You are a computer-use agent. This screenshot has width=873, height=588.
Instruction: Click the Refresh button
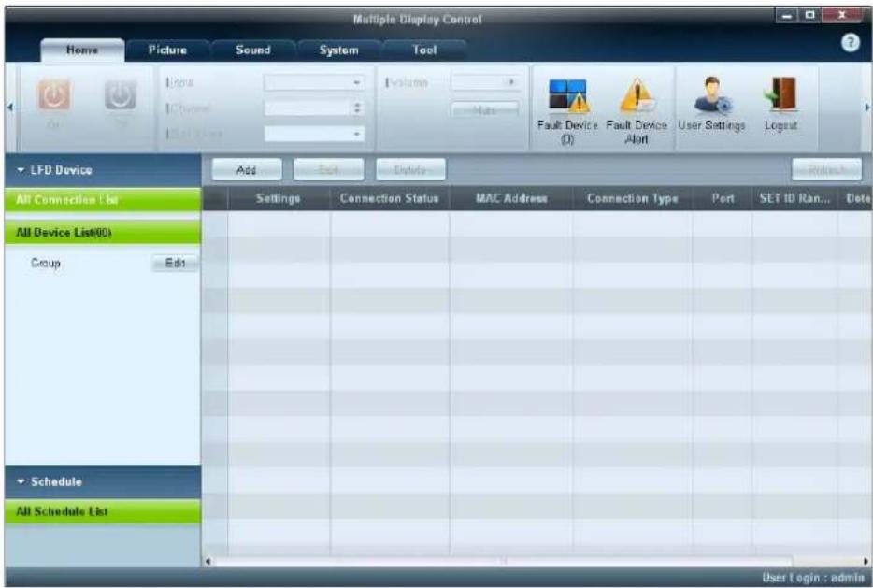pos(827,170)
